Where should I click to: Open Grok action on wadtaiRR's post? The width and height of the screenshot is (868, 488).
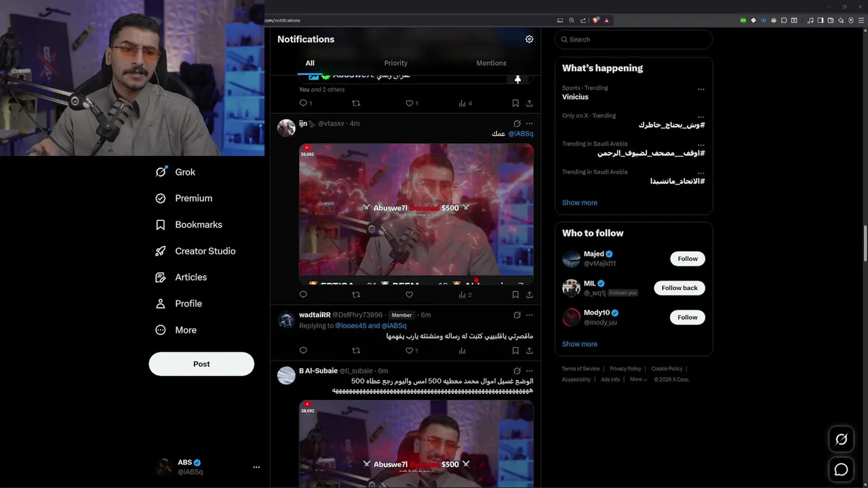pos(517,315)
